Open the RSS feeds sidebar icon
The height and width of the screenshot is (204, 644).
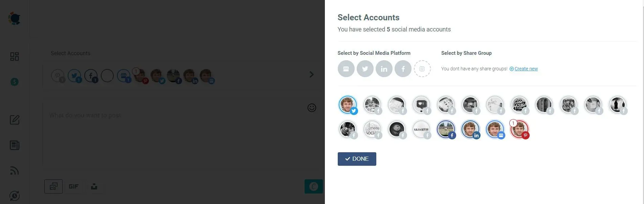pos(14,171)
